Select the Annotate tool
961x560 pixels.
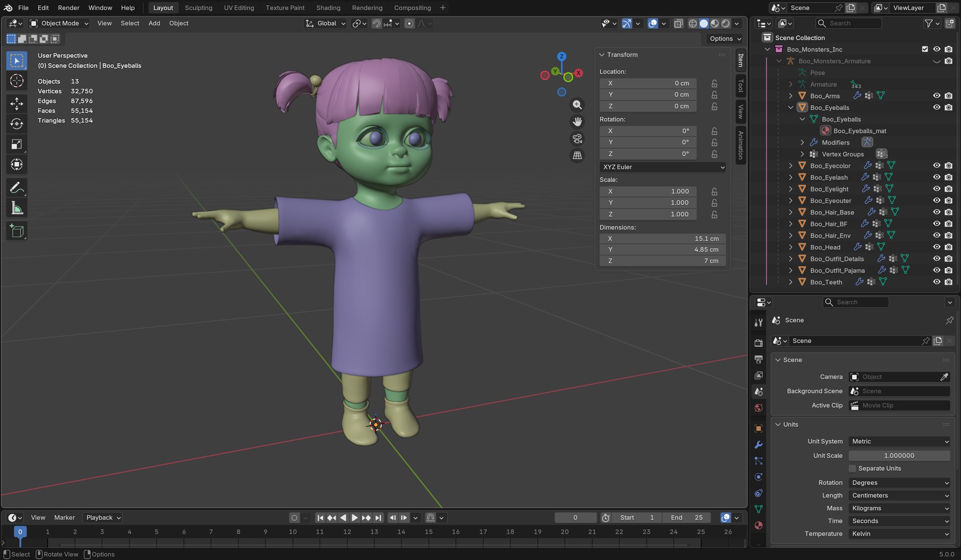(x=17, y=187)
